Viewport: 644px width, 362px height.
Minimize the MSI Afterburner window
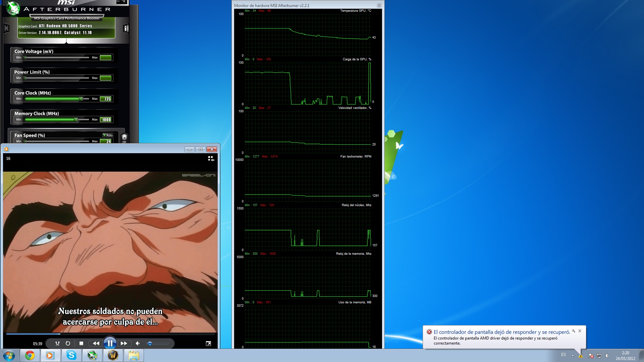(x=118, y=2)
